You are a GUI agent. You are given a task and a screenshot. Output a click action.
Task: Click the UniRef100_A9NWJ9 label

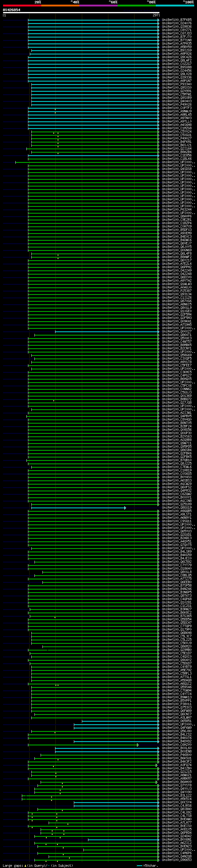click(177, 111)
